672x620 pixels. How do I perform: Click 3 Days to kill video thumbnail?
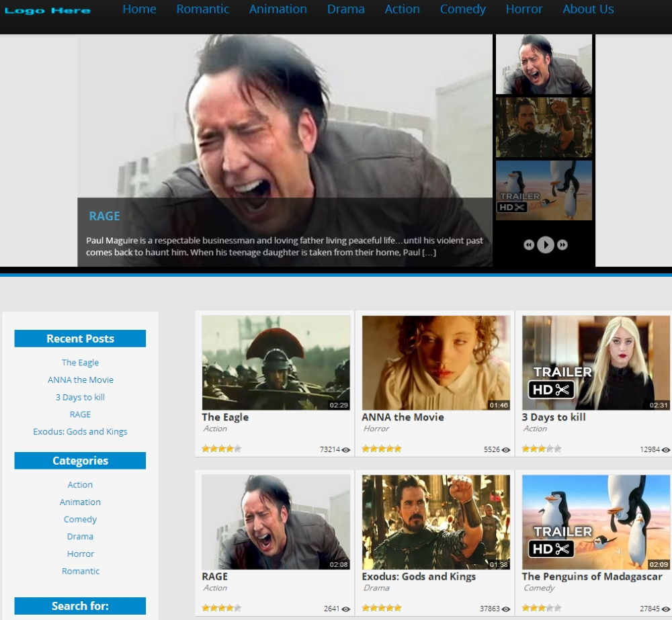click(596, 363)
